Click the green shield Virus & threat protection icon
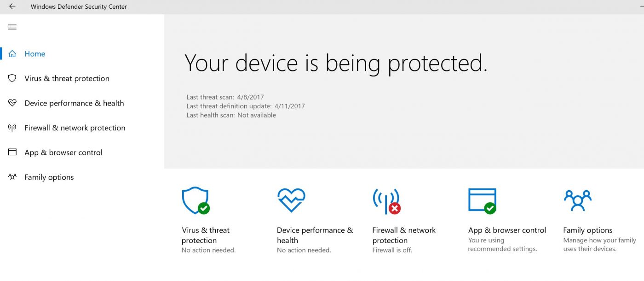This screenshot has width=644, height=281. (x=195, y=200)
